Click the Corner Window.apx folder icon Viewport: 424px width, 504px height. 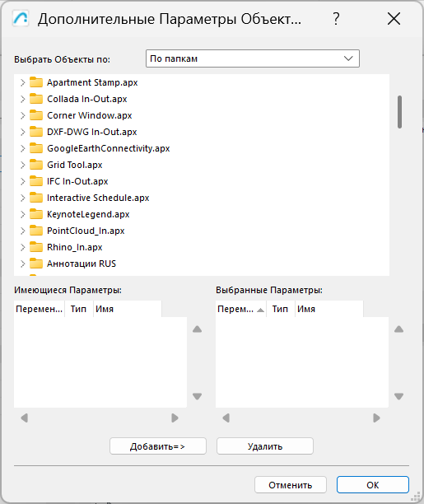[36, 115]
